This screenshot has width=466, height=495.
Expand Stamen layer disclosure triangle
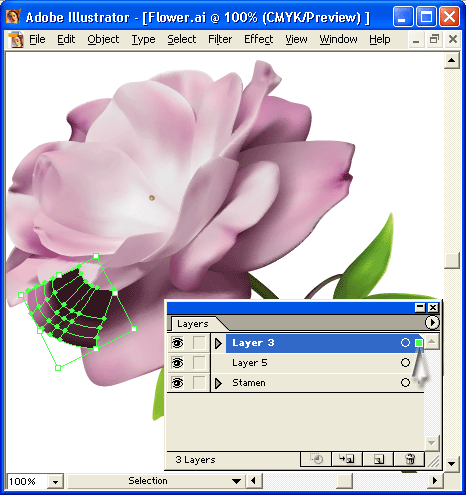(x=218, y=383)
